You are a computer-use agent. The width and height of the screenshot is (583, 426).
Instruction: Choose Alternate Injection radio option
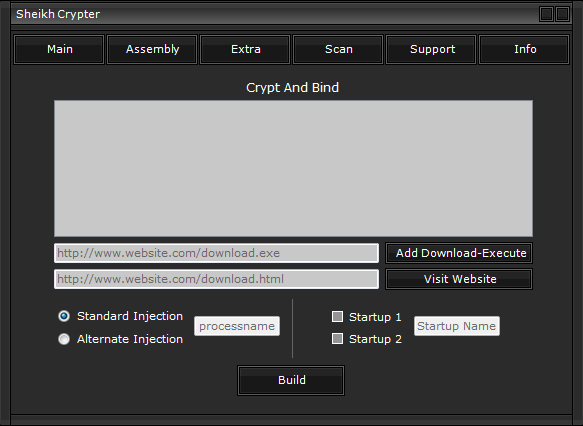(64, 339)
